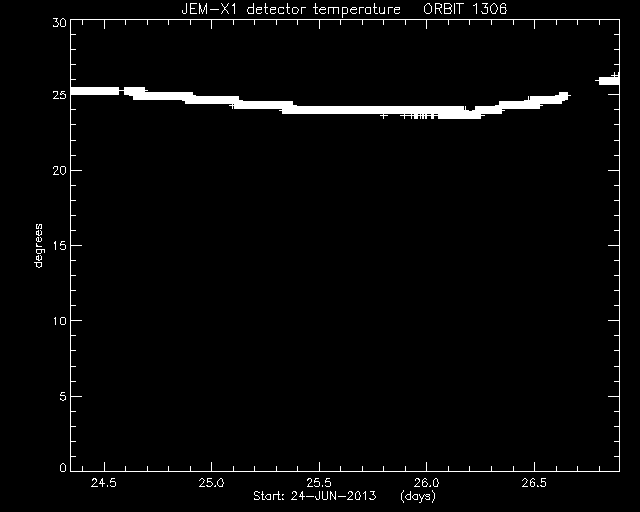640x512 pixels.
Task: Click the ORBIT 1306 text in title
Action: (465, 9)
